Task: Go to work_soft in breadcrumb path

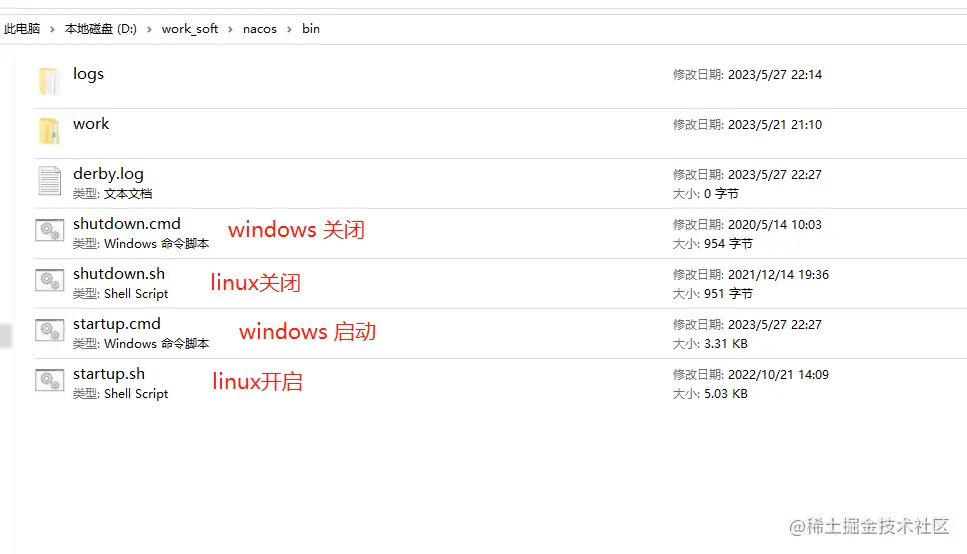Action: pos(190,29)
